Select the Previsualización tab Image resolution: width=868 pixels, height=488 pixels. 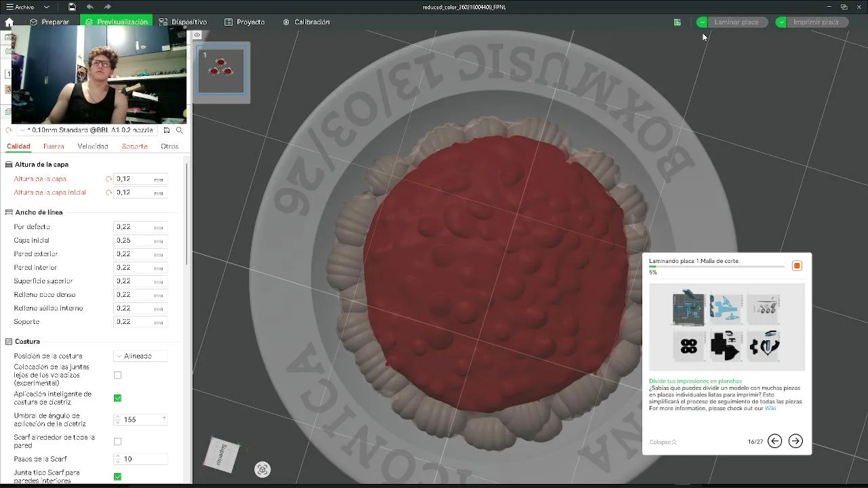[117, 22]
